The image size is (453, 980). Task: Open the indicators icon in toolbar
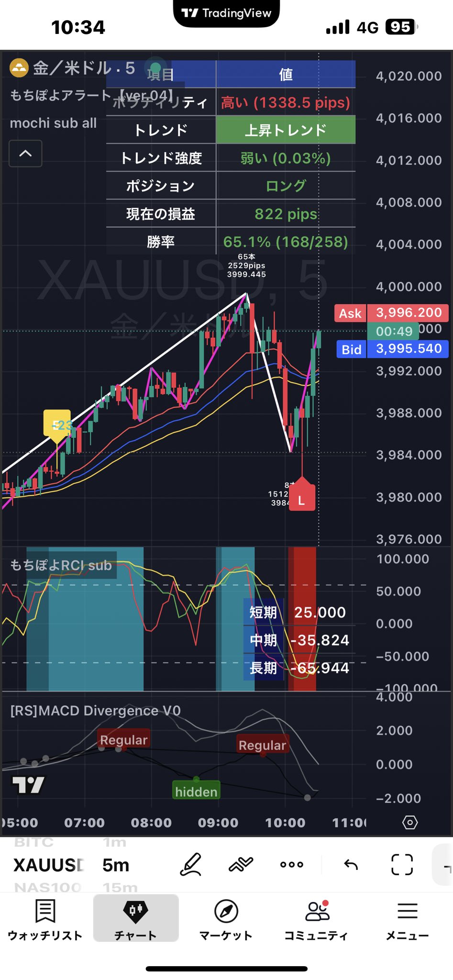[x=241, y=864]
